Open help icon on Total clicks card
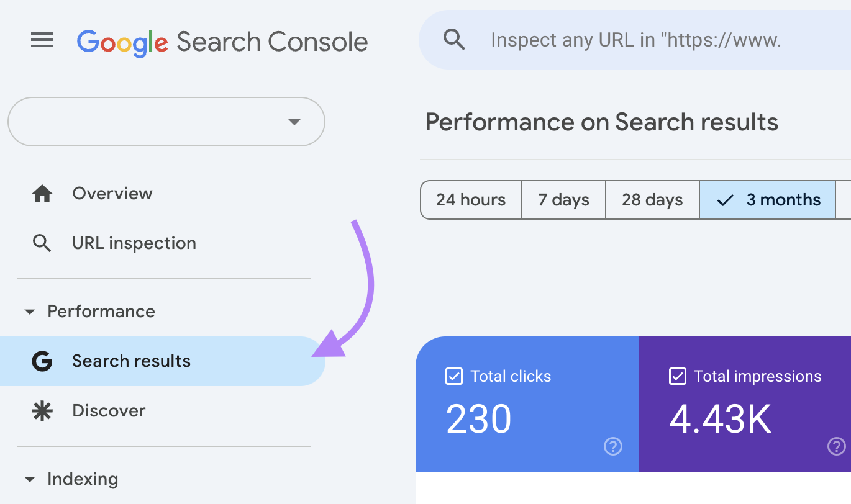This screenshot has width=851, height=504. click(x=612, y=446)
